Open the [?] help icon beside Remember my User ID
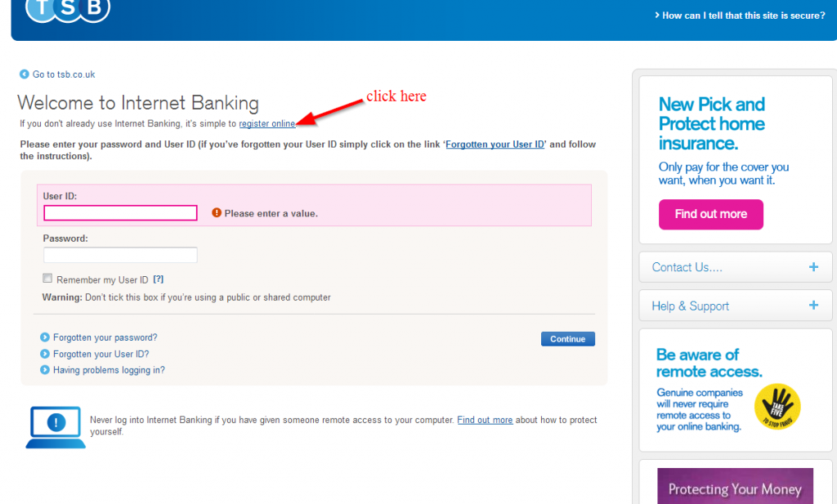Viewport: 837px width, 504px height. point(158,279)
